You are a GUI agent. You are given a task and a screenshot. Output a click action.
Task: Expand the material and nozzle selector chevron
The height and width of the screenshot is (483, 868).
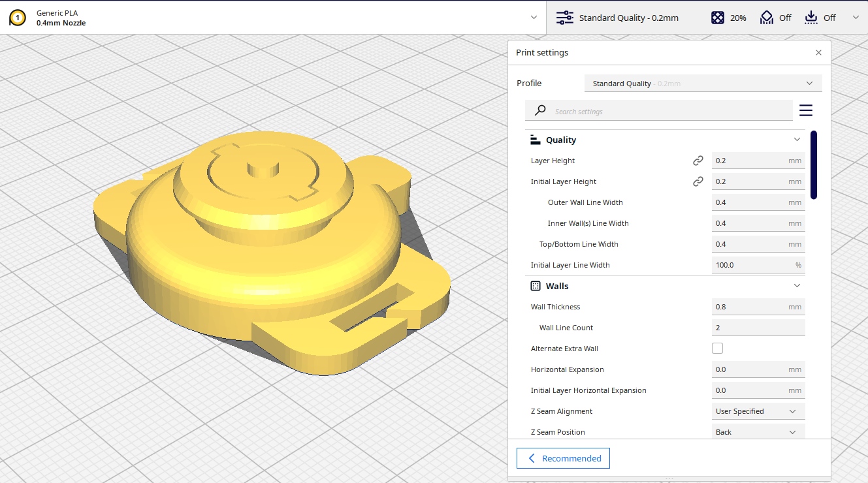point(534,18)
